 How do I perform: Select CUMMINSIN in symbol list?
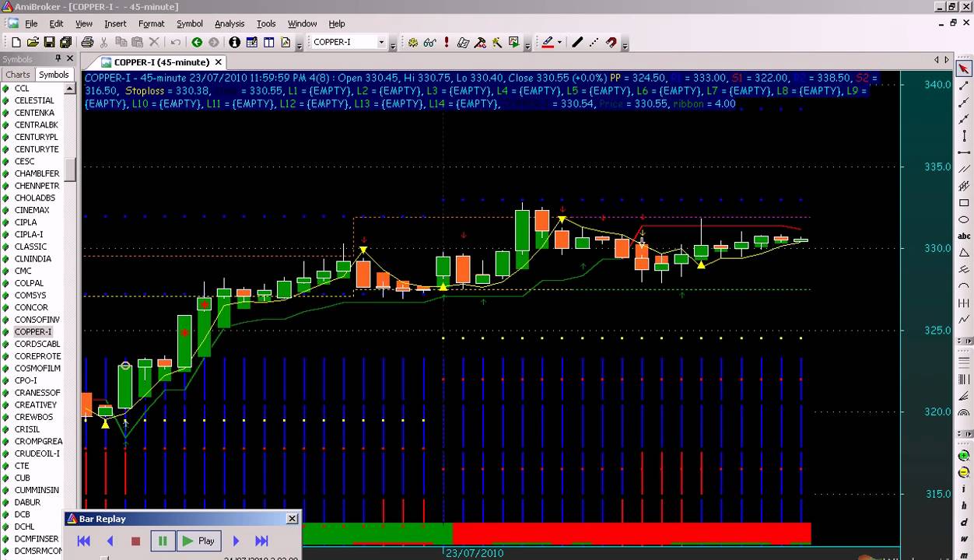click(37, 490)
